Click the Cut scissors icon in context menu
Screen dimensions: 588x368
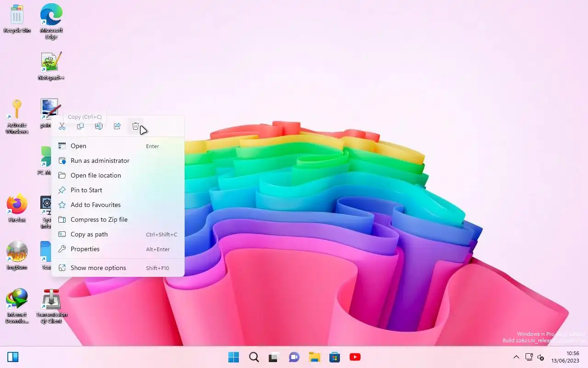click(62, 126)
